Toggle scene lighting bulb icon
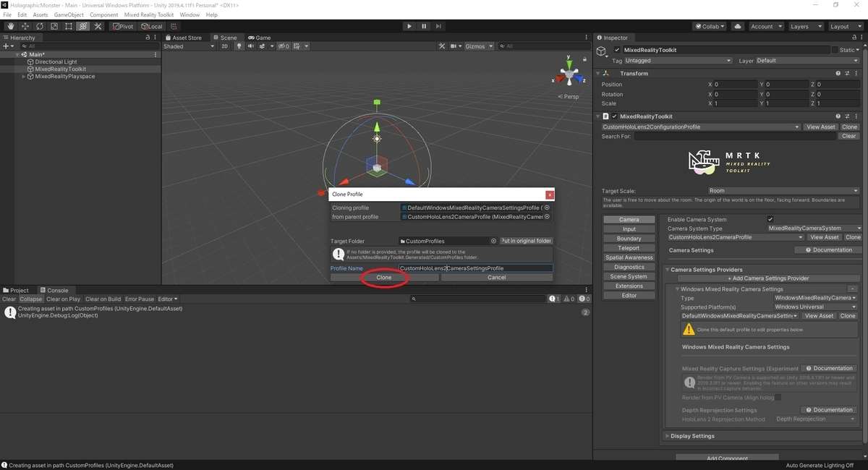Screen dimensions: 868x470 pyautogui.click(x=238, y=46)
